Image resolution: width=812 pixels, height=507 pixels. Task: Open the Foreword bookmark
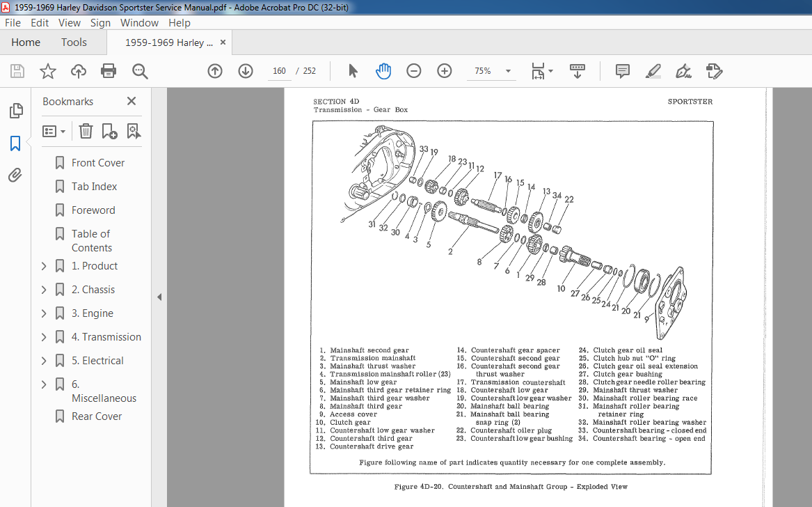(93, 210)
